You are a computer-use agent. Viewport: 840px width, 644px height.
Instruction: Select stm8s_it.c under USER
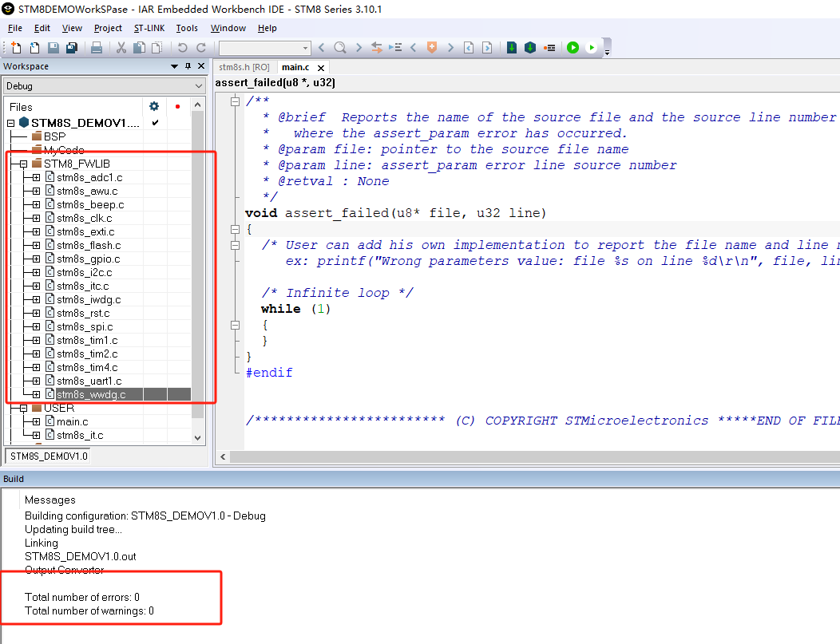click(x=80, y=436)
